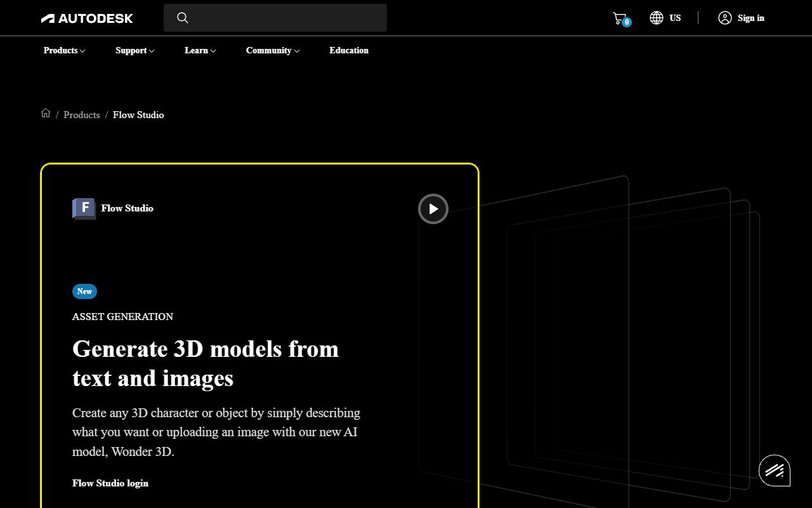Click the New badge above Asset Generation

pos(84,291)
